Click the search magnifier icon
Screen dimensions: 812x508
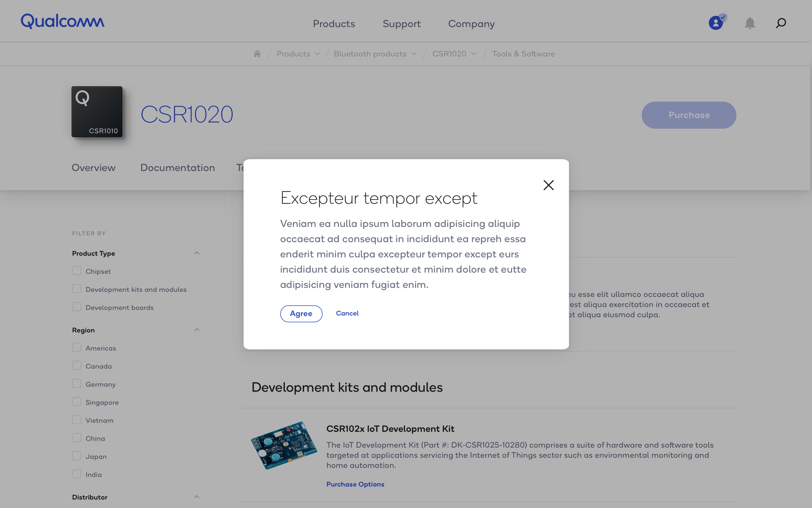(781, 23)
